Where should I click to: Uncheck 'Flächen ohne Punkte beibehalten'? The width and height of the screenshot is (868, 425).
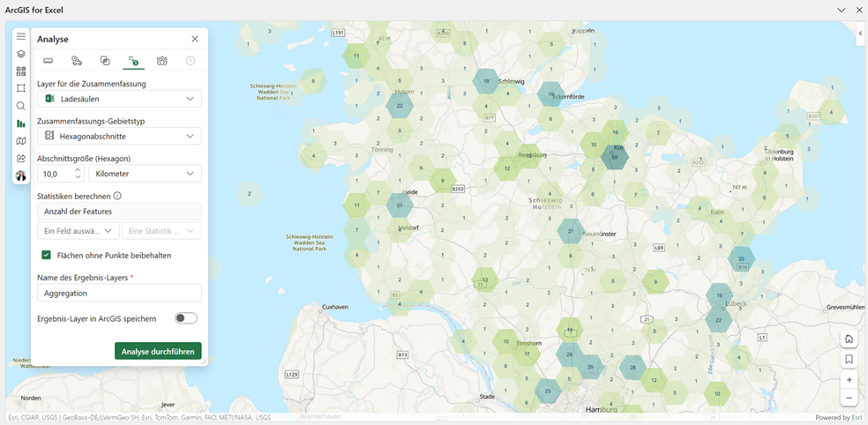click(x=47, y=255)
